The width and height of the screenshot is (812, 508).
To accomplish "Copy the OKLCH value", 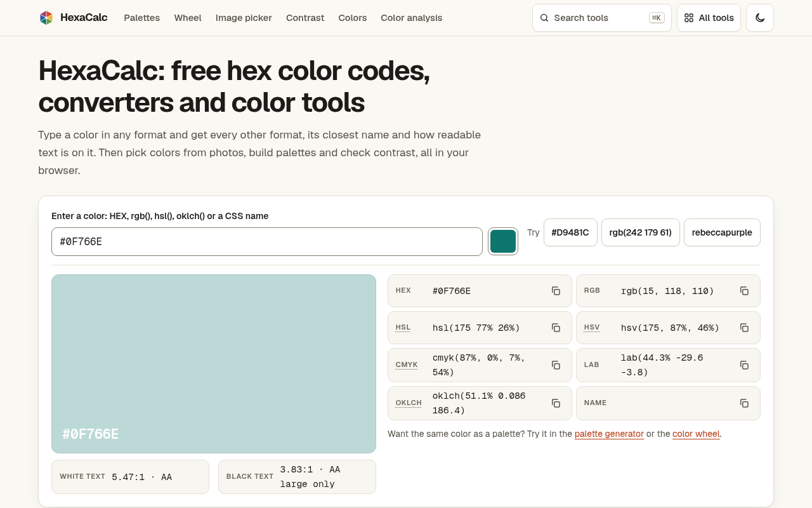I will [556, 403].
